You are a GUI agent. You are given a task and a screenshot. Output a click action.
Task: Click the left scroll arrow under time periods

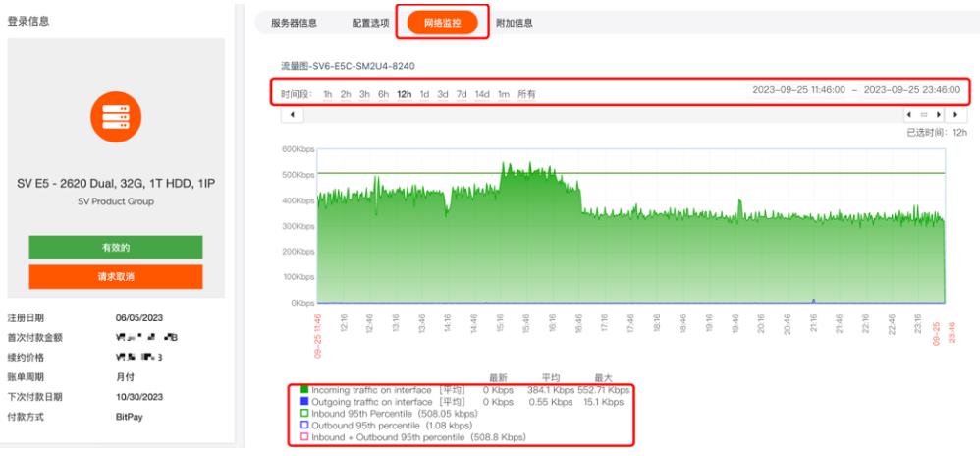coord(292,116)
